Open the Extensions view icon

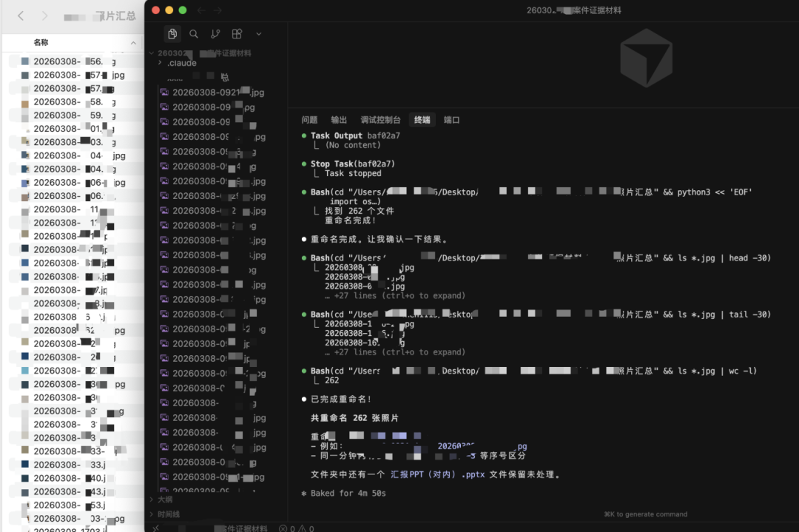coord(237,33)
